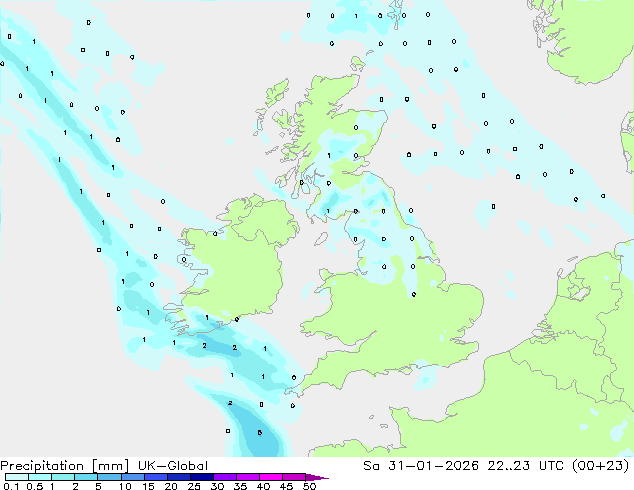Click the '45' legend value label
This screenshot has height=490, width=634.
pyautogui.click(x=286, y=486)
